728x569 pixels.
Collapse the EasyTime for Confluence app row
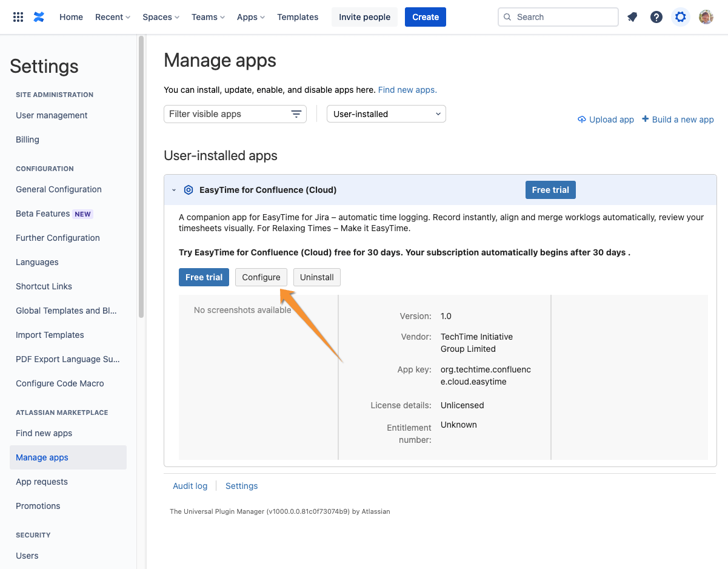point(174,190)
